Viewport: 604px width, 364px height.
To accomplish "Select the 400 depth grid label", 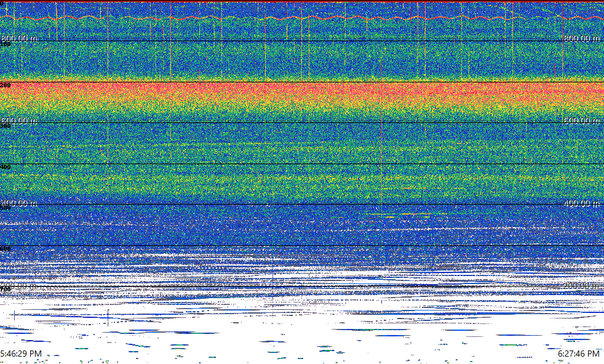I will coord(6,167).
